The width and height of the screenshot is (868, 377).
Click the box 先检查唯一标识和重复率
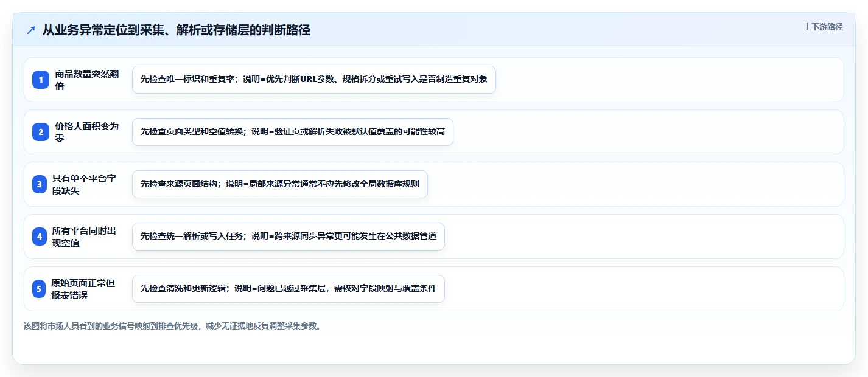pyautogui.click(x=314, y=80)
